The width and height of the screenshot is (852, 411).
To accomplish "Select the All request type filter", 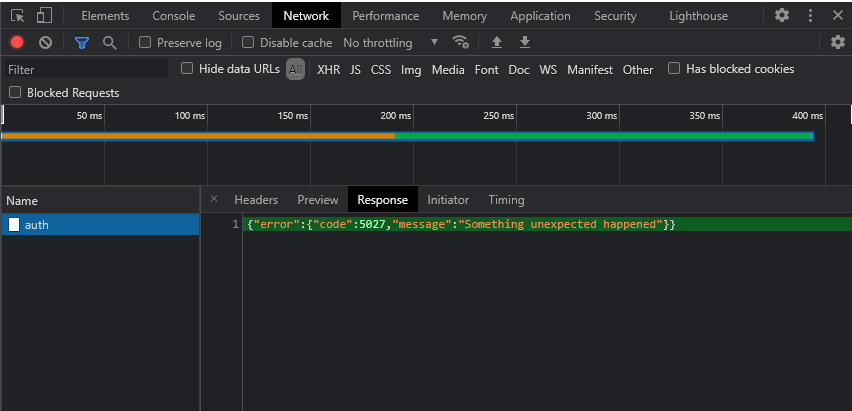I will pyautogui.click(x=296, y=69).
